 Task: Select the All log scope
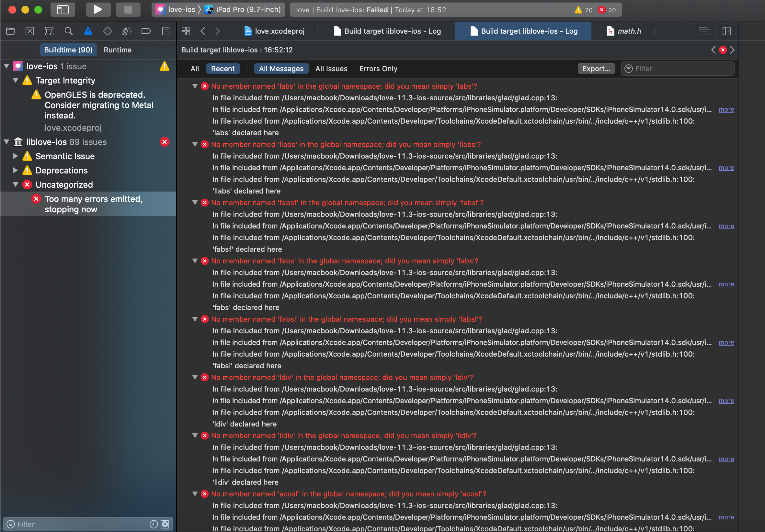(x=195, y=69)
